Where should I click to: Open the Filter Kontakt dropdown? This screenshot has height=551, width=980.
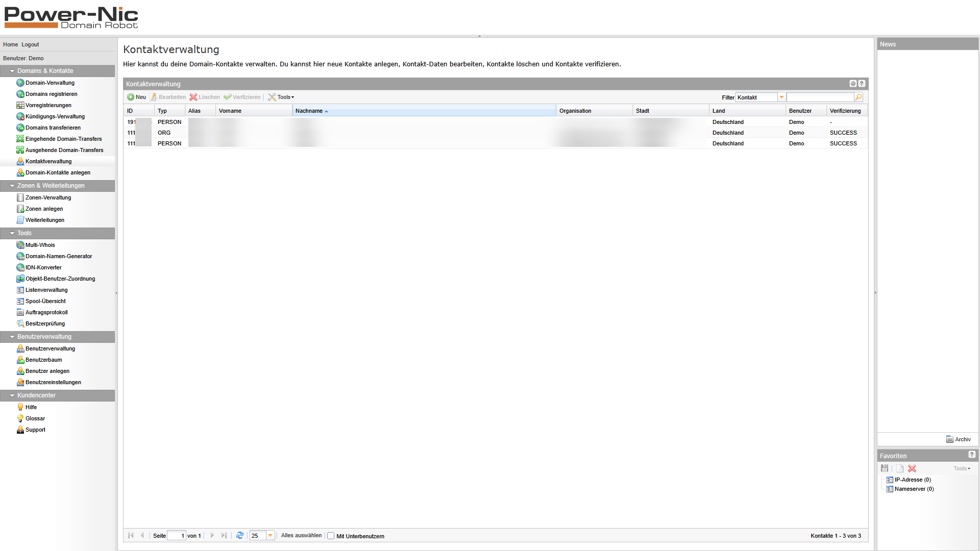point(781,97)
